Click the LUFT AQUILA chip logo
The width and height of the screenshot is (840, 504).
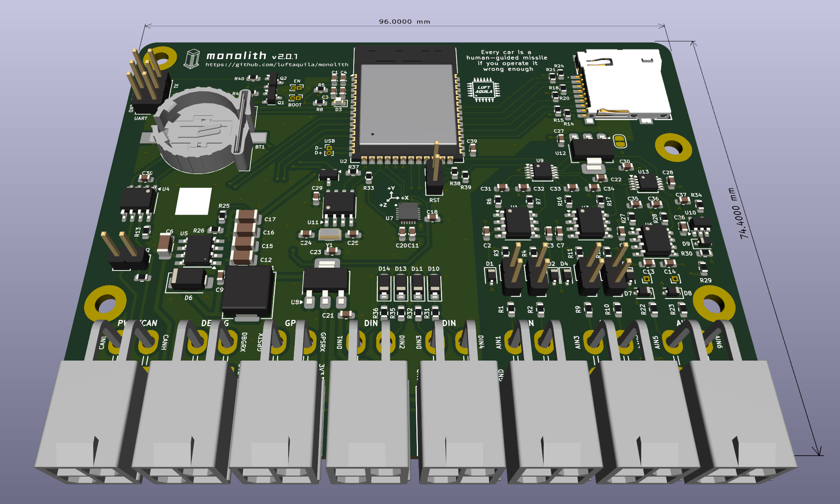pos(484,90)
